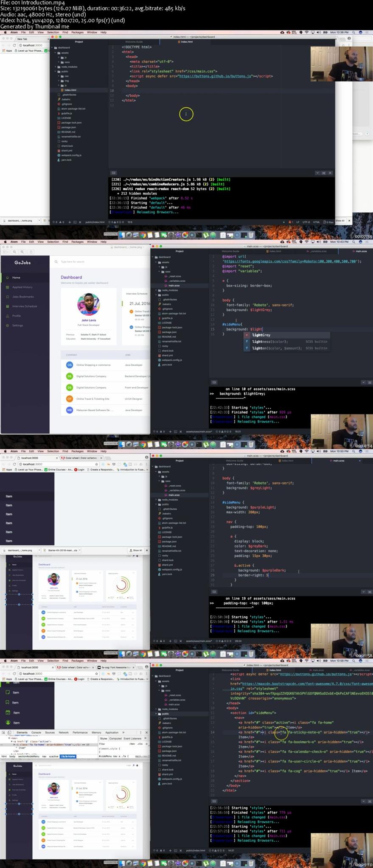
Task: In 00:07:34 frame, open Packages menu
Action: tap(77, 32)
